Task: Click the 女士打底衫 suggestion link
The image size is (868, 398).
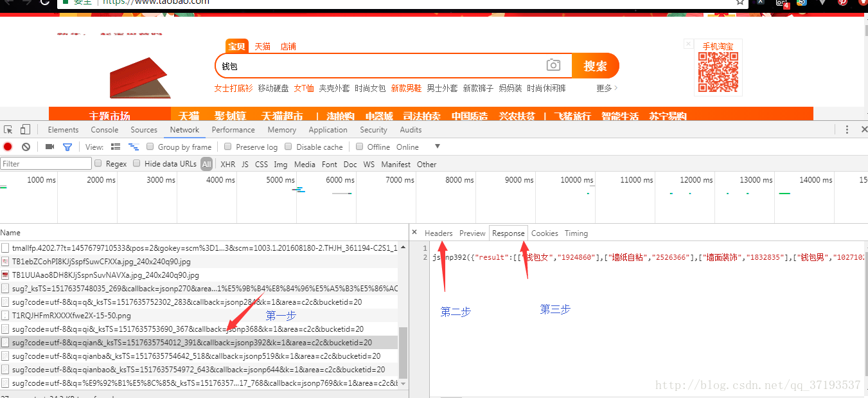Action: (233, 88)
